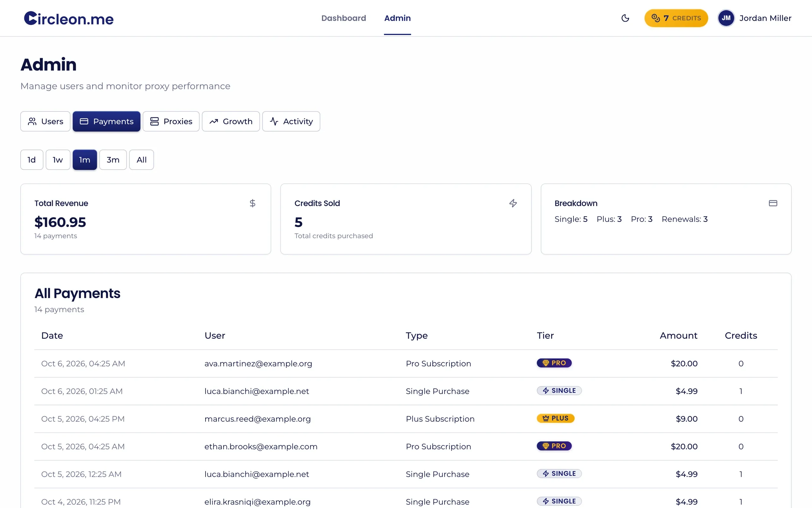Open the Activity tab
The width and height of the screenshot is (812, 508).
291,121
